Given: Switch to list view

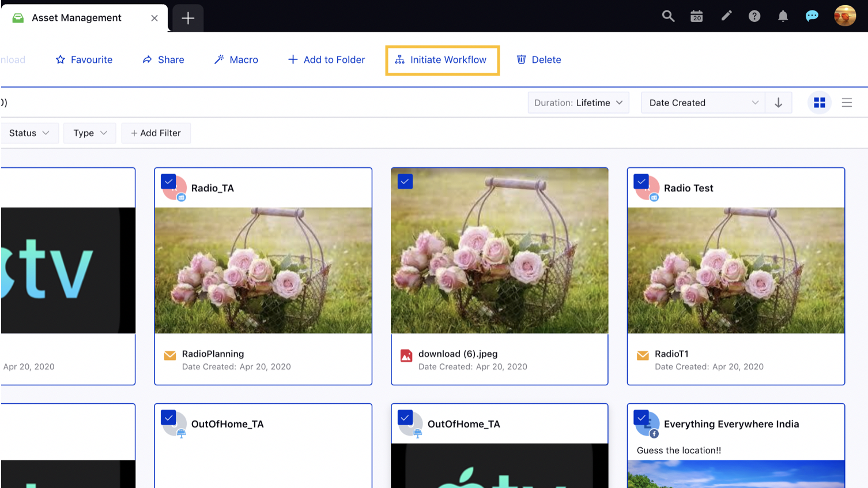Looking at the screenshot, I should click(x=847, y=103).
